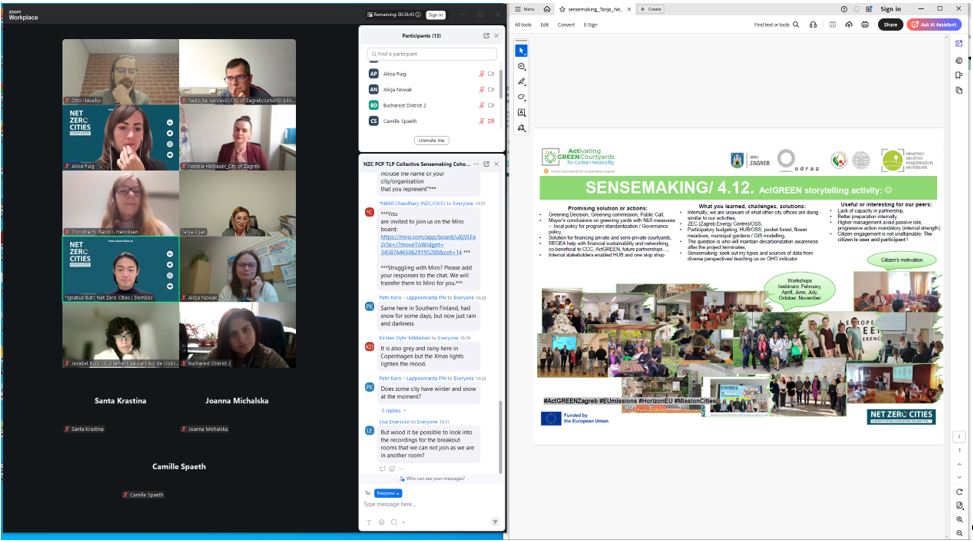Open the 'Everyone' chat recipient dropdown
The width and height of the screenshot is (973, 541).
coord(388,493)
